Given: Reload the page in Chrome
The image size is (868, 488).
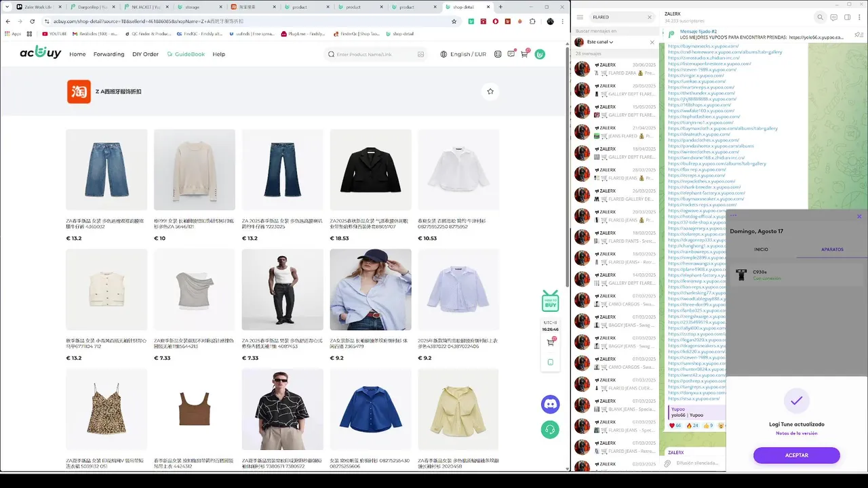Looking at the screenshot, I should 33,21.
